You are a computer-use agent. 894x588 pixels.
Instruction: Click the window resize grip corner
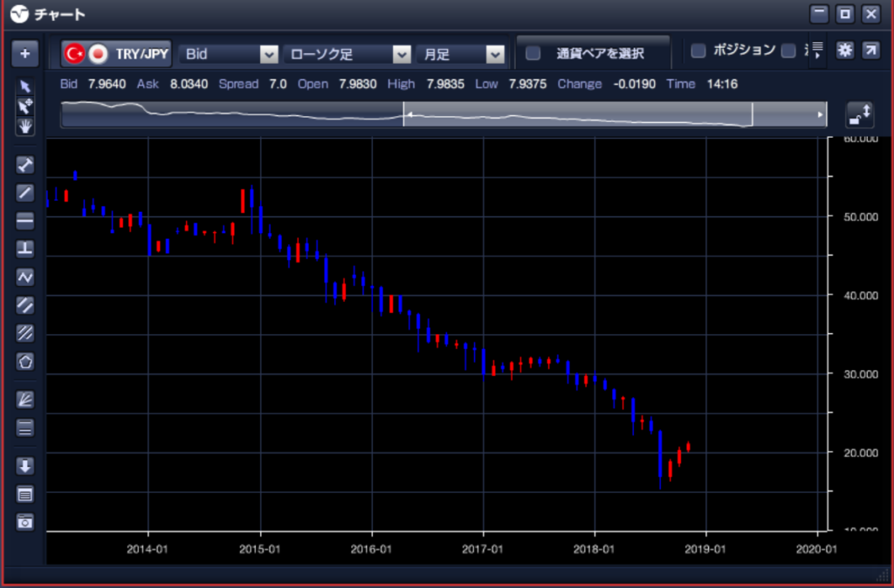click(x=882, y=574)
